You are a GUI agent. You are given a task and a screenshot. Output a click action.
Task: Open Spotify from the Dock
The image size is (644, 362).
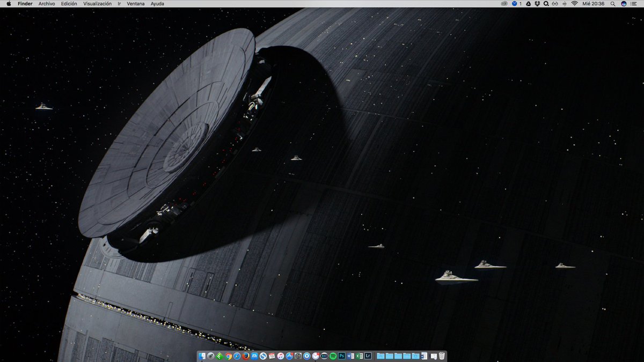(x=333, y=356)
